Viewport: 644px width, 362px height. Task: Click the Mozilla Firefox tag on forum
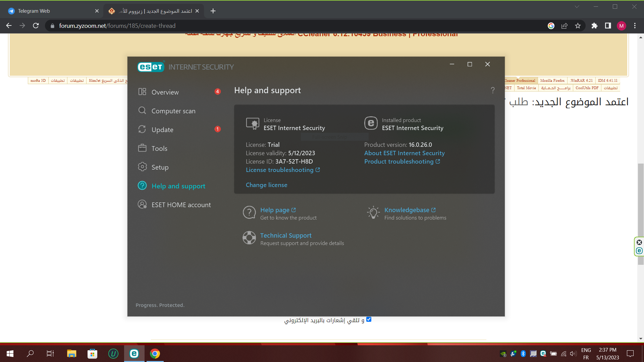pyautogui.click(x=552, y=80)
